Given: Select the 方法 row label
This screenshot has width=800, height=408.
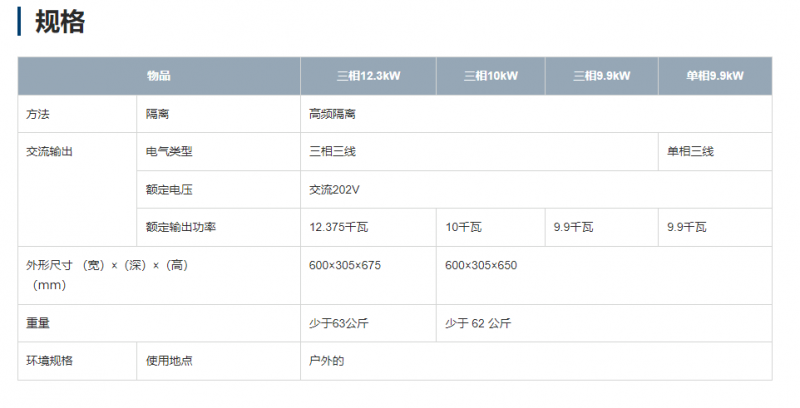Looking at the screenshot, I should coord(38,114).
